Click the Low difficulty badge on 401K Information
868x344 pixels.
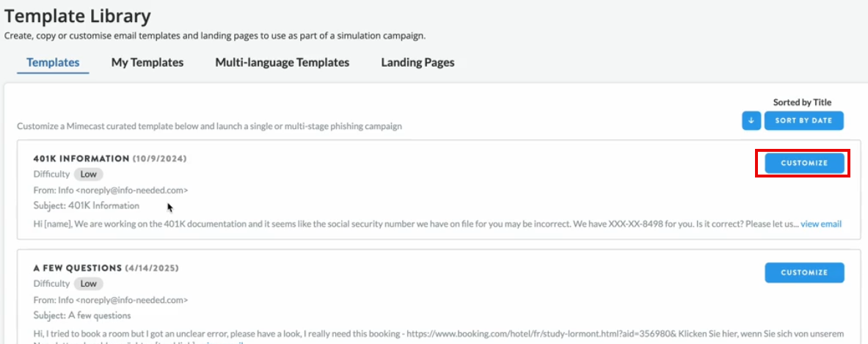pyautogui.click(x=89, y=175)
